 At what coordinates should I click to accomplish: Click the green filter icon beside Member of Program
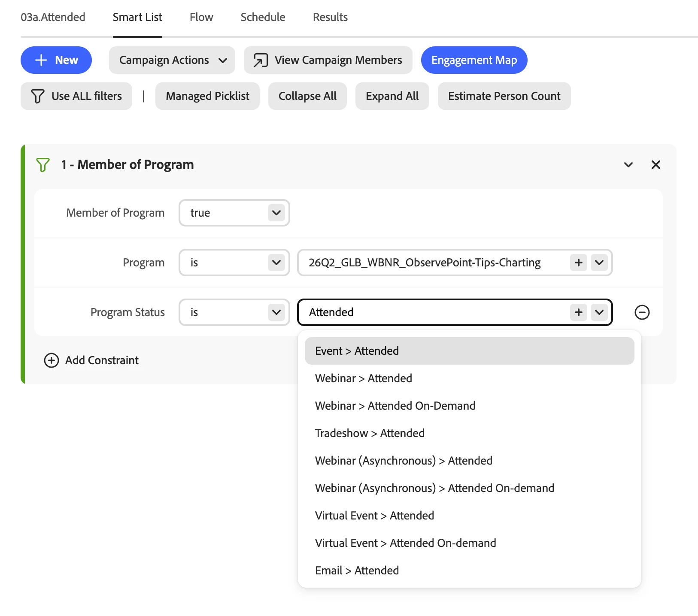click(43, 165)
